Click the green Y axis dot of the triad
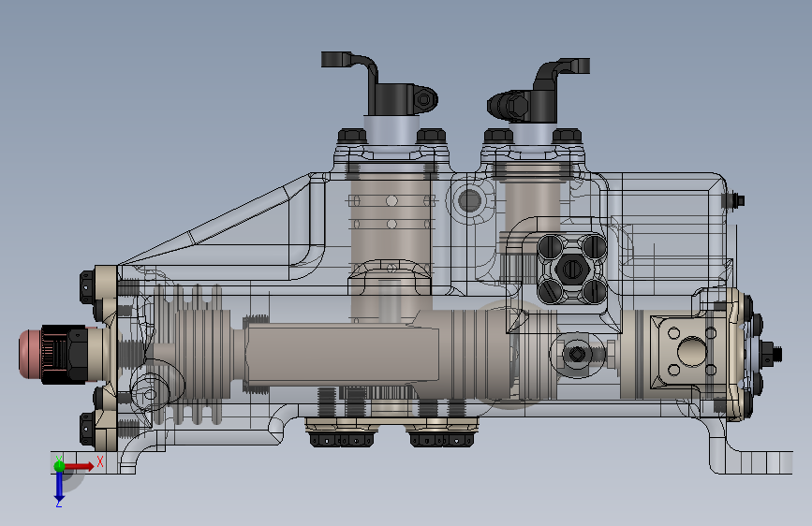This screenshot has height=526, width=812. pos(59,465)
